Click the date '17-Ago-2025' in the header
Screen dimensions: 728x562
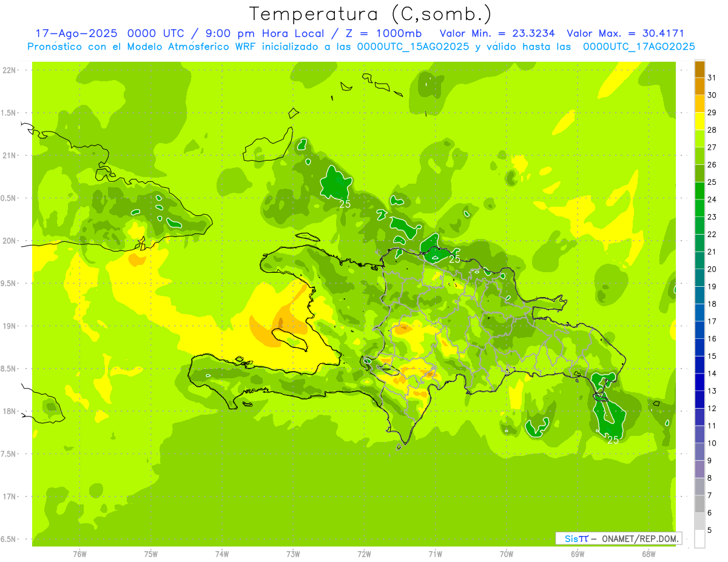coord(76,33)
